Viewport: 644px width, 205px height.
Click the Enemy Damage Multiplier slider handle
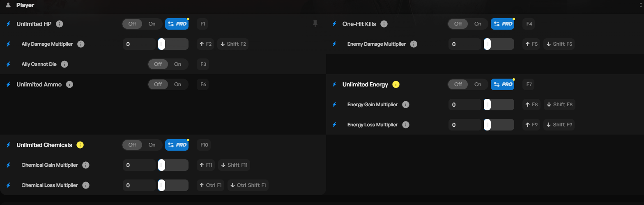point(487,44)
